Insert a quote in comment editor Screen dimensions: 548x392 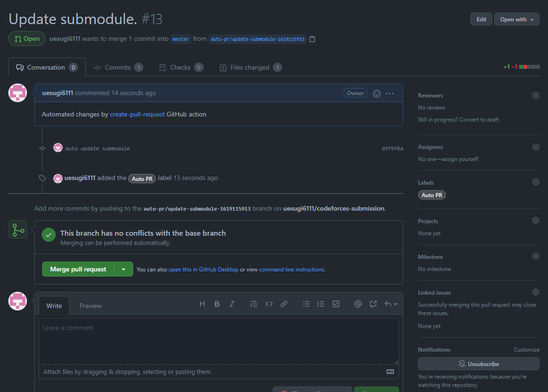click(254, 304)
